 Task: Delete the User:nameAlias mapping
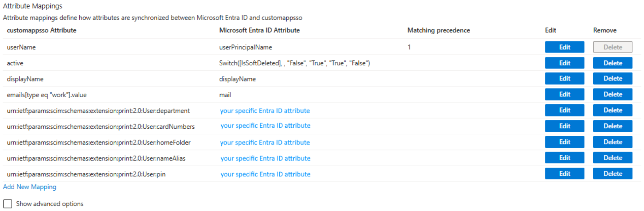coord(613,158)
